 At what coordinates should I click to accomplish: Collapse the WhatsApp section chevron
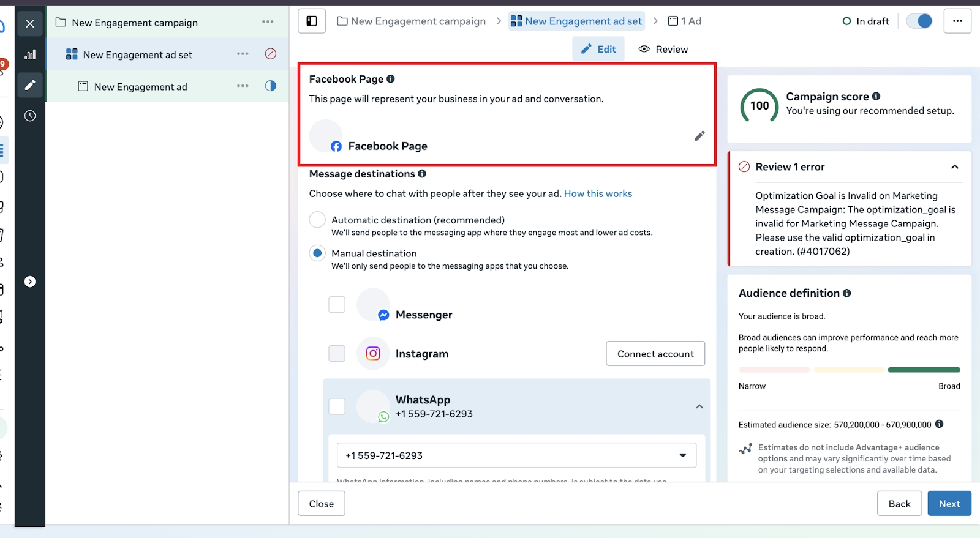699,406
